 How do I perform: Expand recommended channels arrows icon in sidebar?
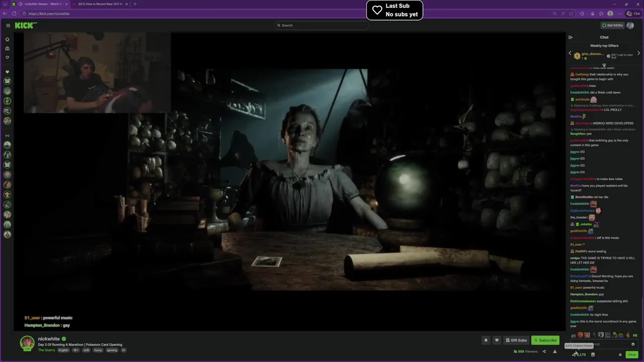pos(7,135)
